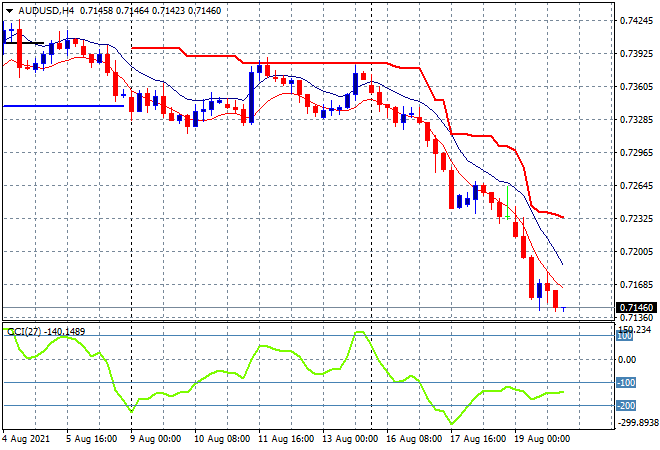Viewport: 660px width, 450px height.
Task: Click the 5 Aug 16:00 time label
Action: [x=91, y=439]
